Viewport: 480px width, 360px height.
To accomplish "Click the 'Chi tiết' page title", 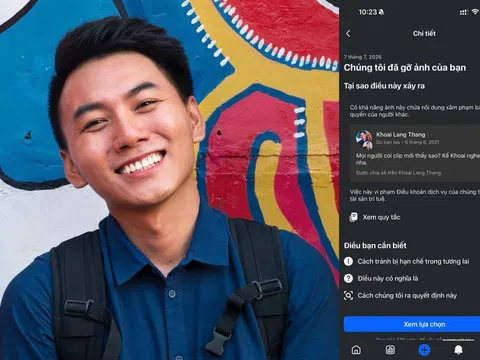I will (424, 33).
